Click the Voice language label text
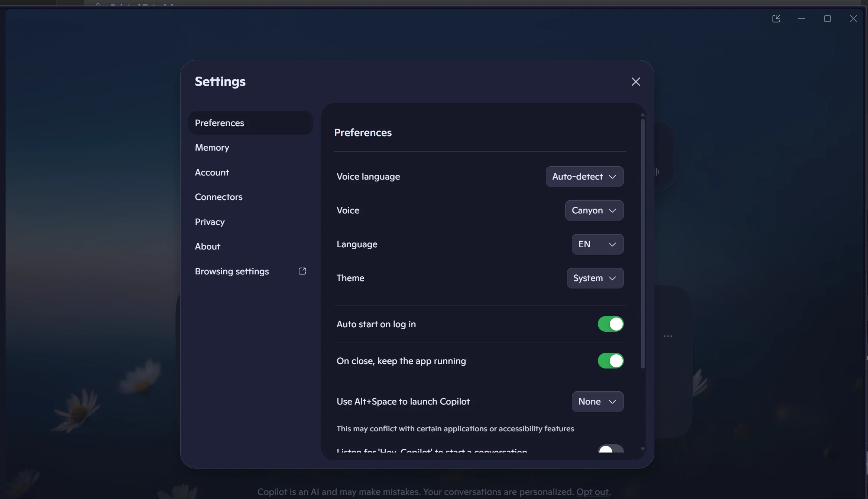 [x=368, y=177]
